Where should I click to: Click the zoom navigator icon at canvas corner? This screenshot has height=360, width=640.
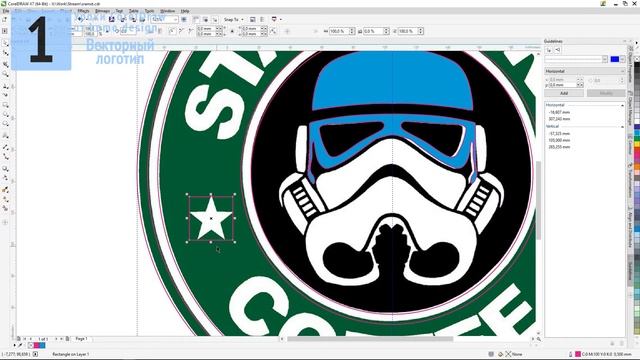pyautogui.click(x=539, y=339)
